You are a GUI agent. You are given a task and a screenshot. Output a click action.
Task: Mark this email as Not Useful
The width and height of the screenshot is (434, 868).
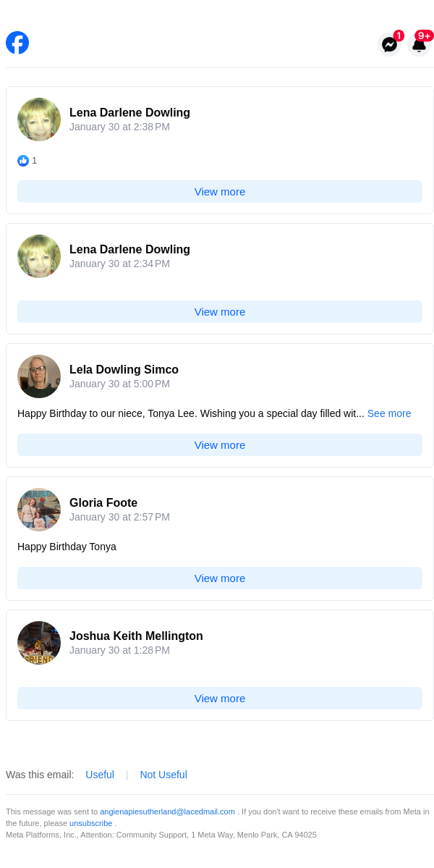coord(163,775)
